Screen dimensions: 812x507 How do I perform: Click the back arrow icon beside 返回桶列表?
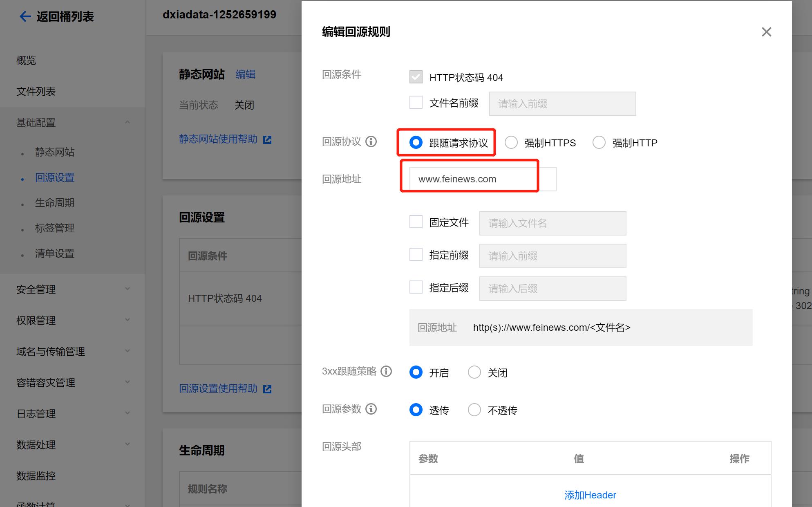(x=25, y=16)
